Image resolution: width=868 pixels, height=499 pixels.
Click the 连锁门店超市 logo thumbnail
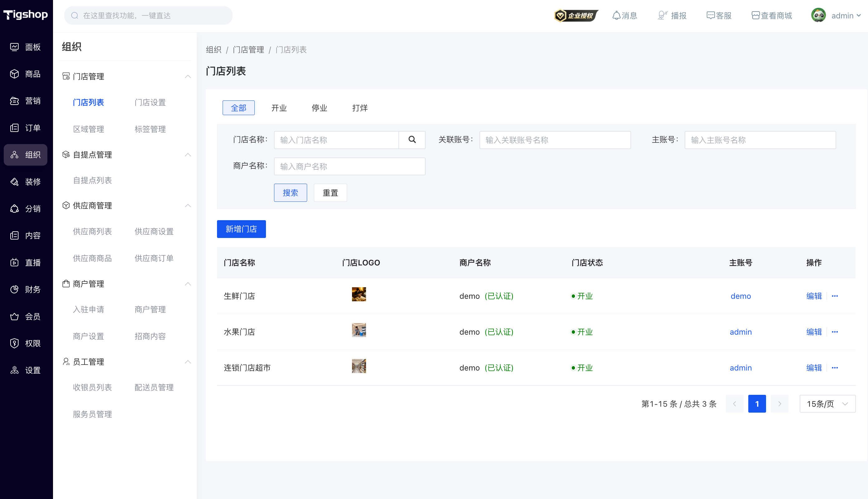(x=359, y=366)
